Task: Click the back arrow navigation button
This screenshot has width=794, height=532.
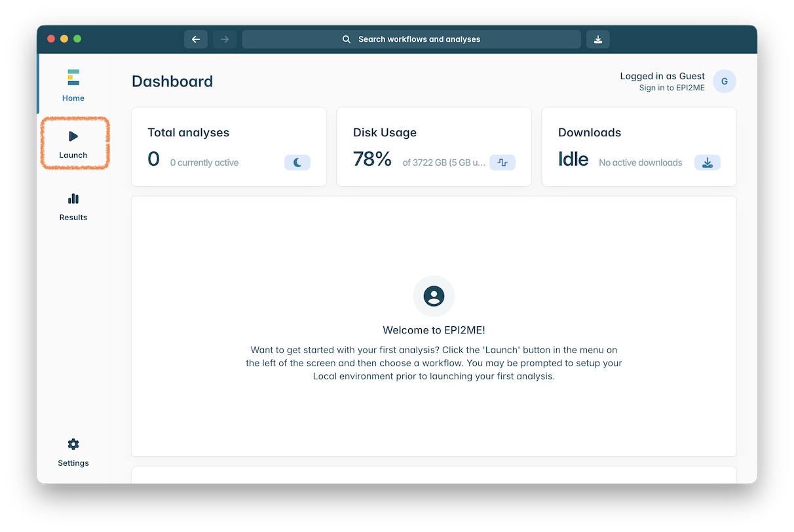Action: (195, 39)
